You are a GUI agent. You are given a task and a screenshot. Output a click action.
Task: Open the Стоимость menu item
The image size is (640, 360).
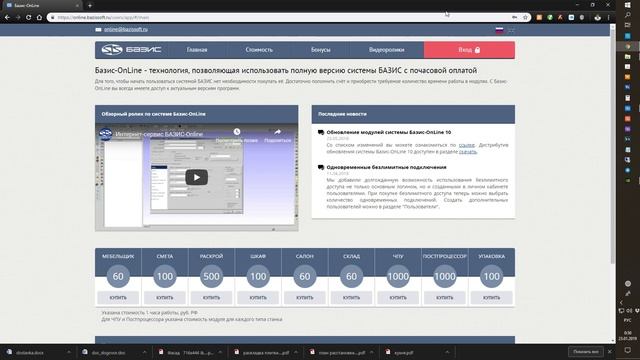[x=259, y=50]
